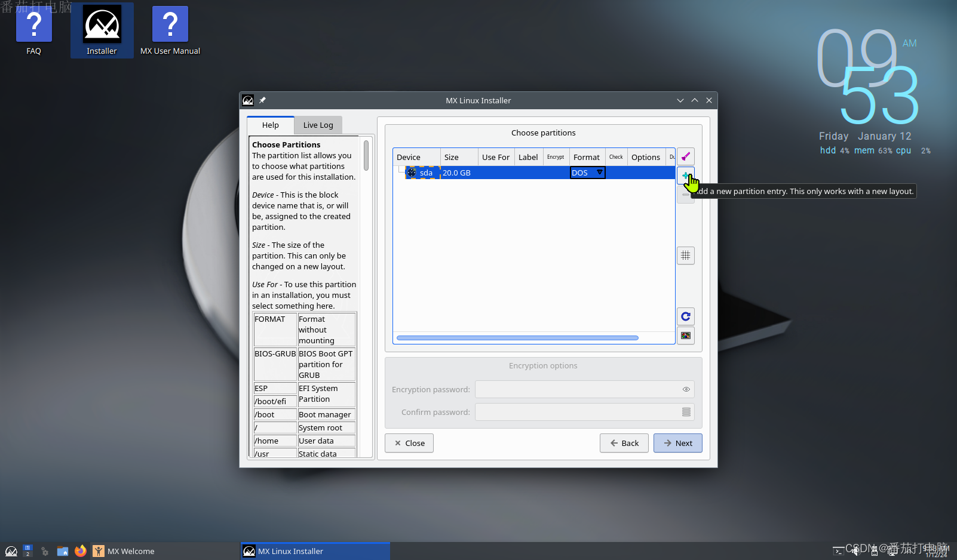Click the remove partition minus icon
Screen dimensions: 957x560
[686, 195]
